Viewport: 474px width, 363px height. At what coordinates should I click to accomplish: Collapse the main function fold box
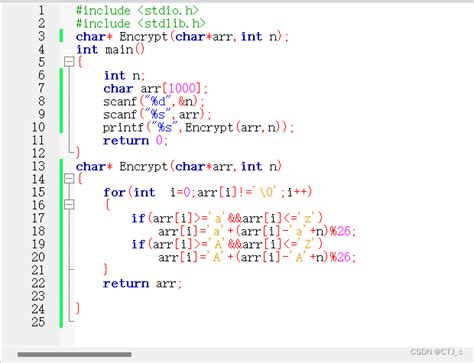point(69,62)
